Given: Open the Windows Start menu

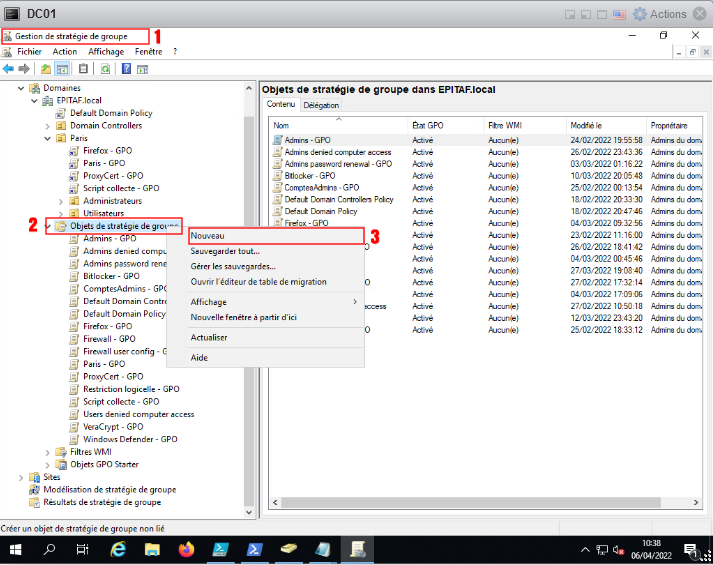Looking at the screenshot, I should pyautogui.click(x=15, y=549).
